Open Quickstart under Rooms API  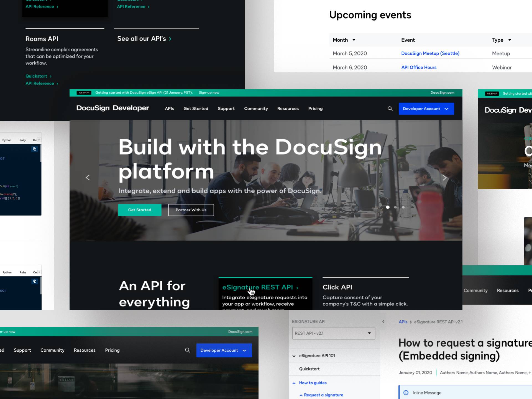pos(39,76)
